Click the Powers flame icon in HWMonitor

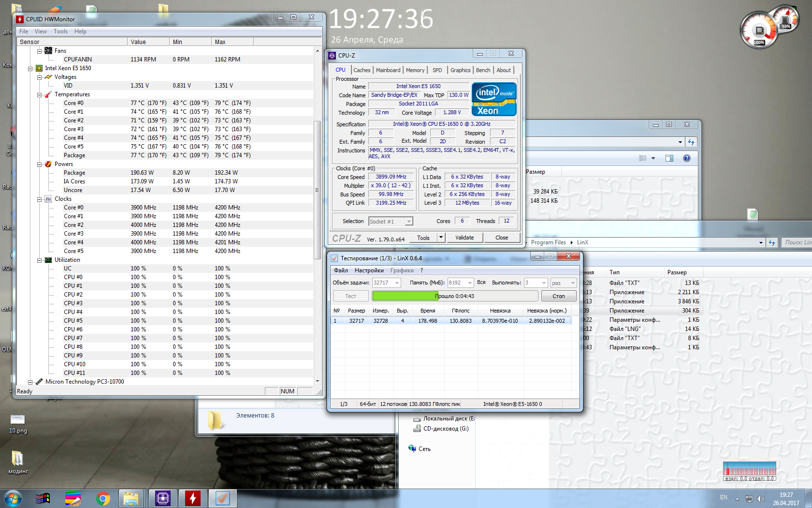coord(48,164)
